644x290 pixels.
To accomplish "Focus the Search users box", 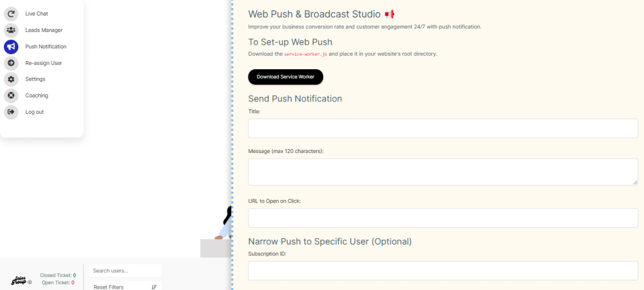I will (x=125, y=270).
